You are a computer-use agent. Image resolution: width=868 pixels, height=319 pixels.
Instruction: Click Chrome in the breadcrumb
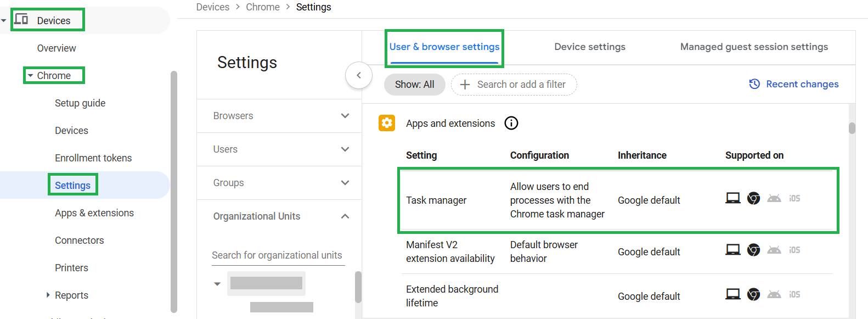click(263, 7)
